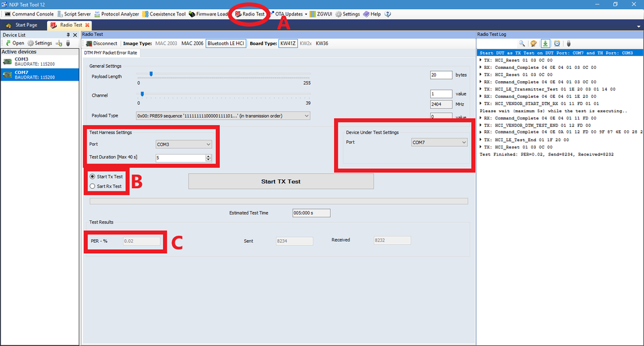Screen dimensions: 644x346
Task: Click the clock timestamp icon in log toolbar
Action: tap(557, 44)
